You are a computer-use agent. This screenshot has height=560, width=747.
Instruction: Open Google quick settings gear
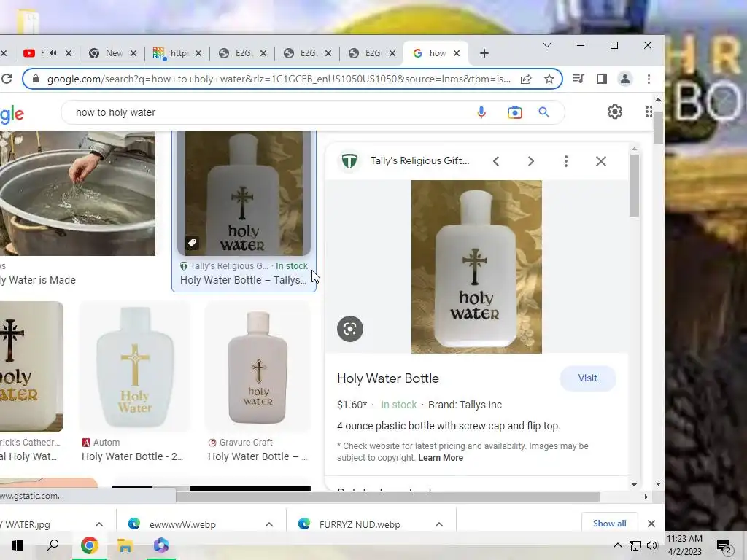click(614, 112)
